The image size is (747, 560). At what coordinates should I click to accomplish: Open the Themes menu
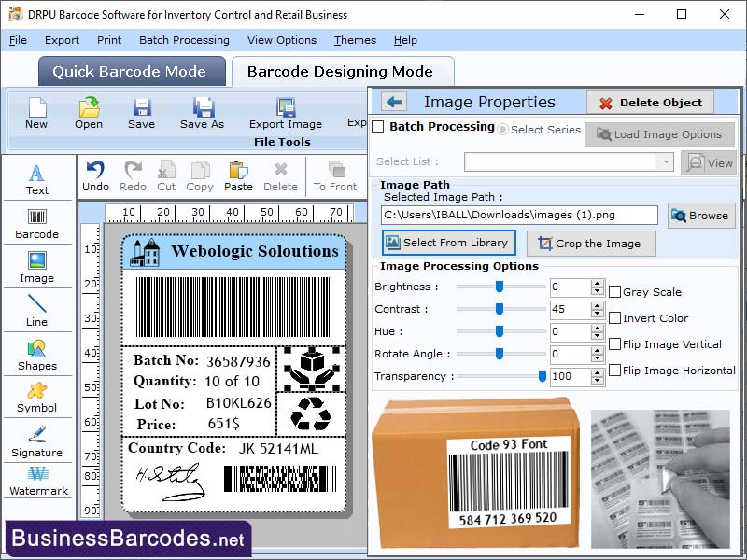tap(354, 40)
